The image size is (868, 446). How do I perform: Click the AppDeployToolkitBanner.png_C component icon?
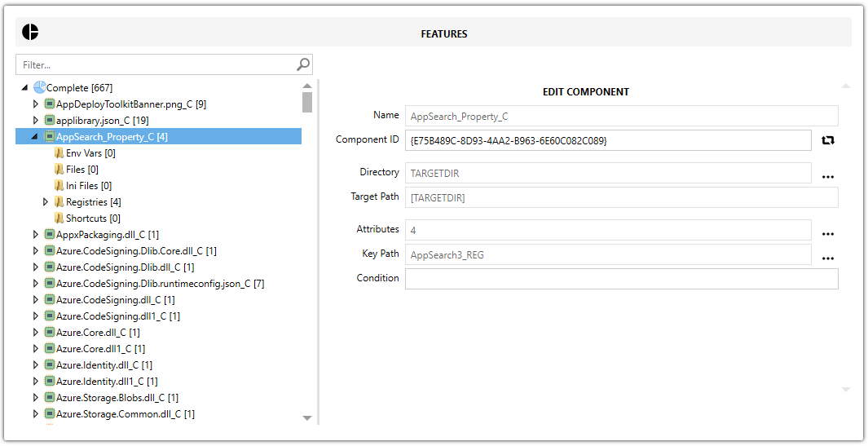(49, 104)
